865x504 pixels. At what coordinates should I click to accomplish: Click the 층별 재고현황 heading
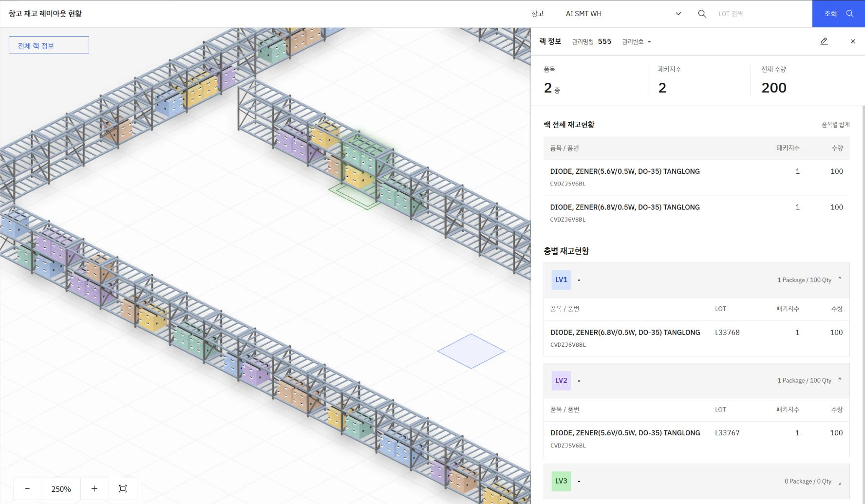(566, 251)
